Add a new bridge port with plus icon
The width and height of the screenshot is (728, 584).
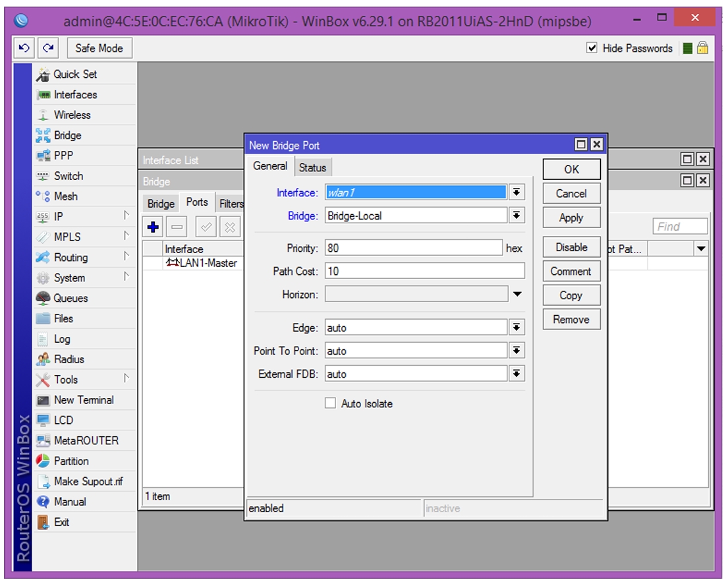(153, 227)
